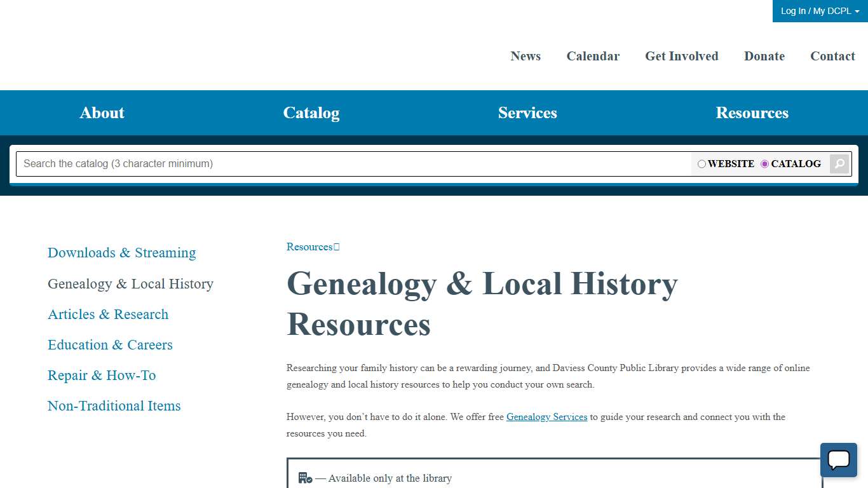Screen dimensions: 868x488
Task: Open the Contact page
Action: 832,56
